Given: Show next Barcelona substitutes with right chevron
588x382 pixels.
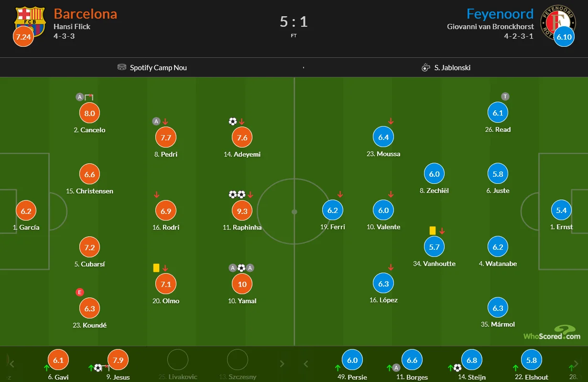Looking at the screenshot, I should tap(283, 364).
